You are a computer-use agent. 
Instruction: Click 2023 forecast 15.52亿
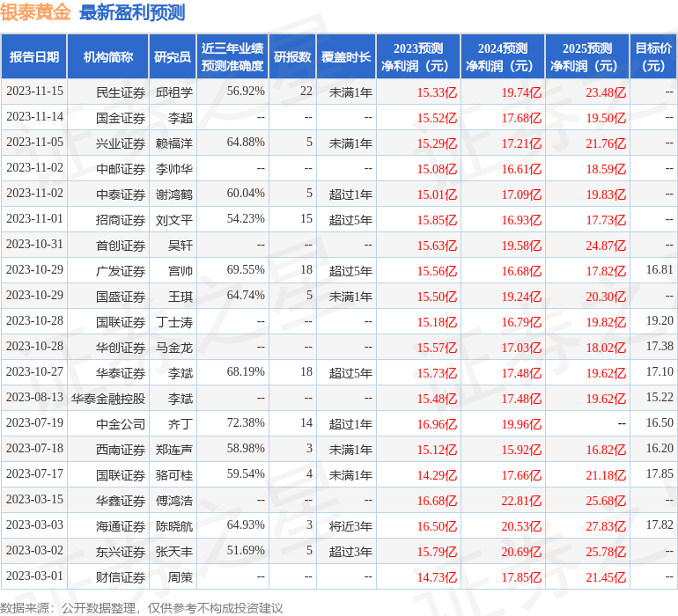(437, 118)
